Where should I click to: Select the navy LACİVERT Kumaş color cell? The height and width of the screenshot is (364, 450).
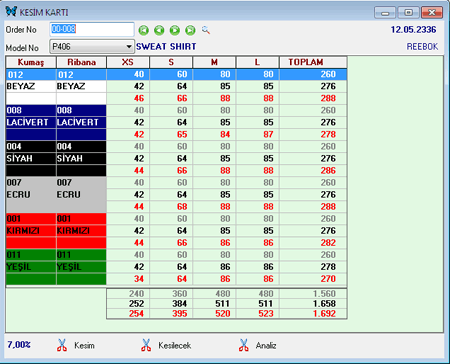click(31, 122)
